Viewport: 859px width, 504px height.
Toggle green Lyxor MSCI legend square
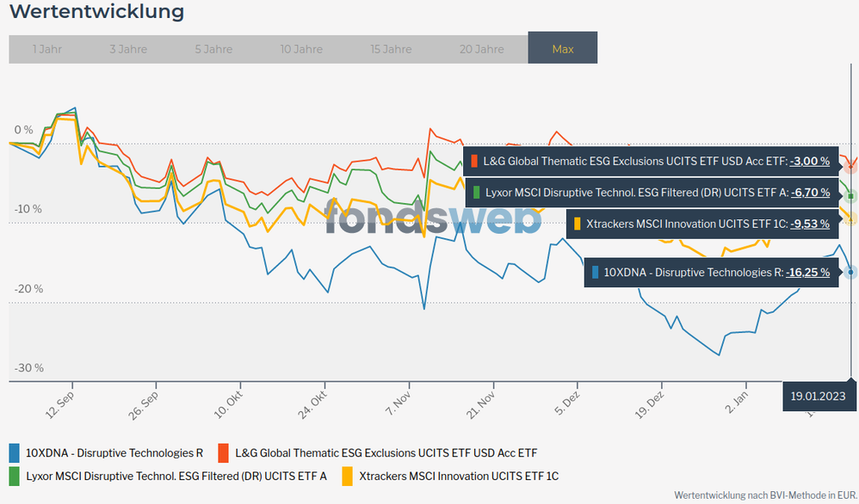(x=14, y=476)
